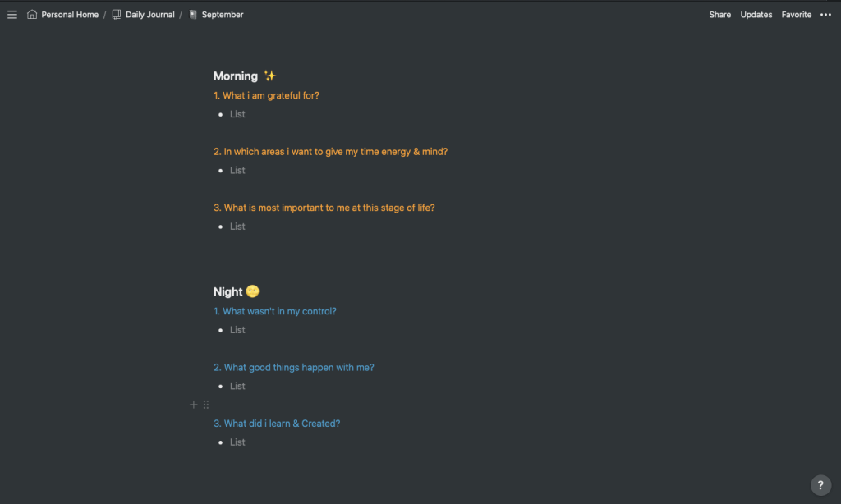Viewport: 841px width, 504px height.
Task: Click List bullet under "What wasn't in my control?"
Action: [237, 330]
